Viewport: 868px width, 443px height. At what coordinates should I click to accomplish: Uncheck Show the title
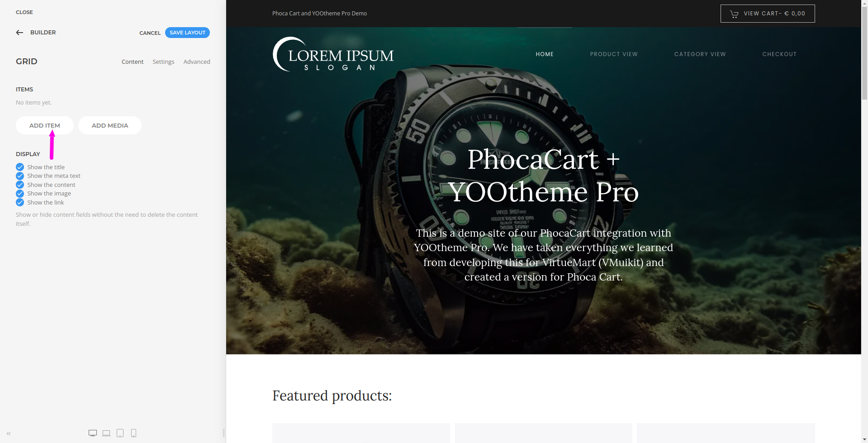click(x=20, y=167)
